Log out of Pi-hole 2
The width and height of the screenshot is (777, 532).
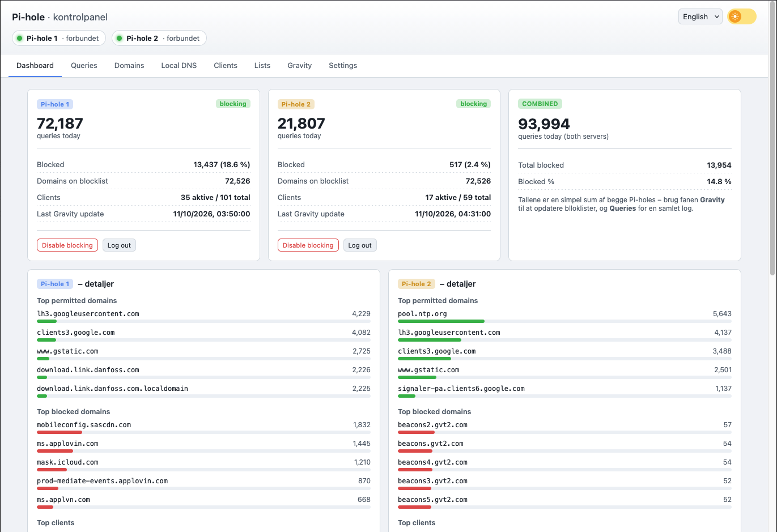click(360, 245)
